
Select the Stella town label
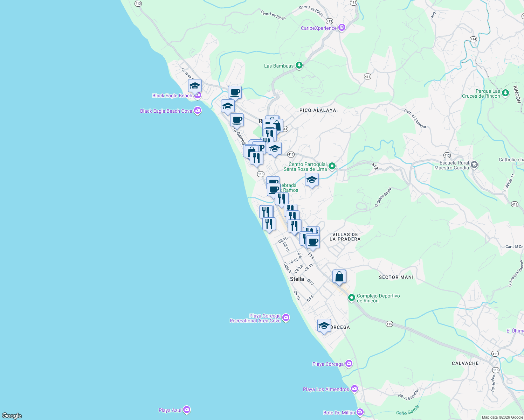coord(297,279)
